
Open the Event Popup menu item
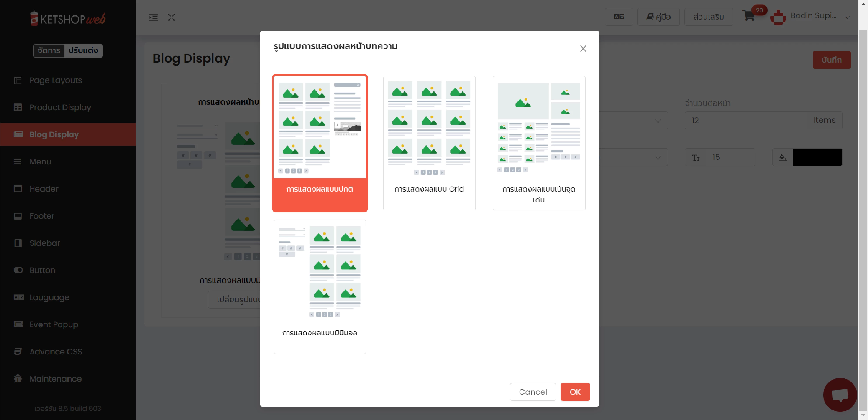[68, 324]
